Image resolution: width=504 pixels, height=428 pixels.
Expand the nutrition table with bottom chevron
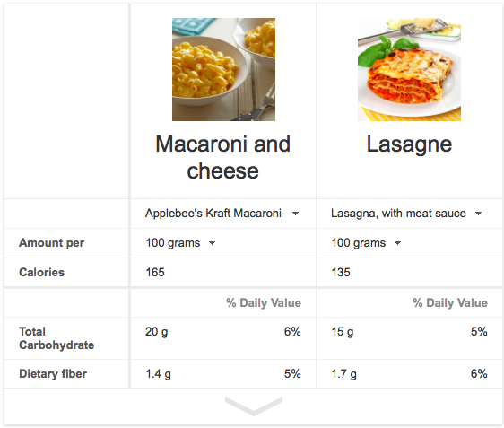point(254,406)
